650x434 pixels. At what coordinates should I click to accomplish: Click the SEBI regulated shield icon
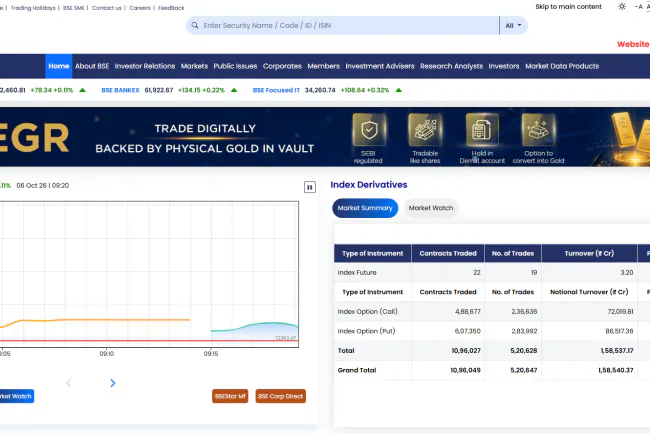[x=369, y=130]
